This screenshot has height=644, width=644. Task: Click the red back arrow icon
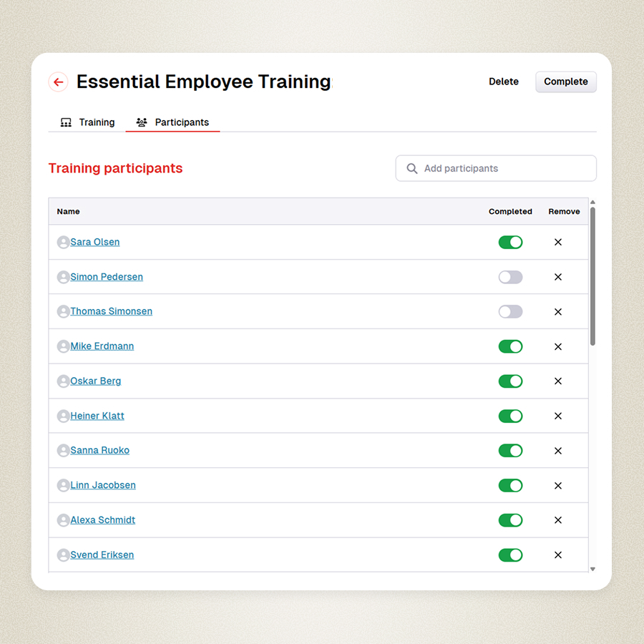pyautogui.click(x=59, y=82)
